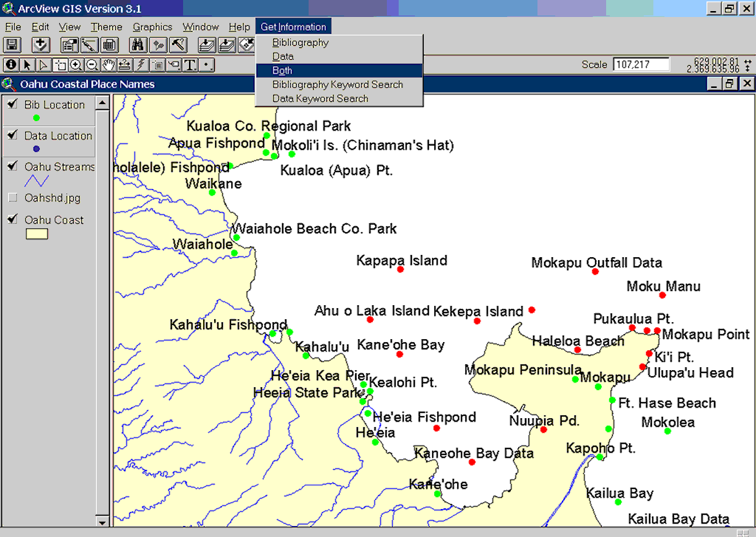Image resolution: width=756 pixels, height=537 pixels.
Task: Click Zoom to Full Extent icon
Action: [x=207, y=45]
